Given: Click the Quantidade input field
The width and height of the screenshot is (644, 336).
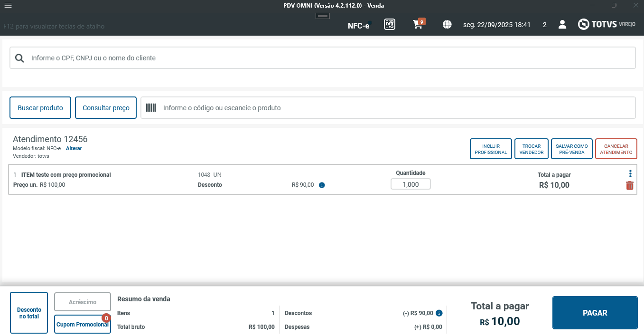Looking at the screenshot, I should (411, 184).
